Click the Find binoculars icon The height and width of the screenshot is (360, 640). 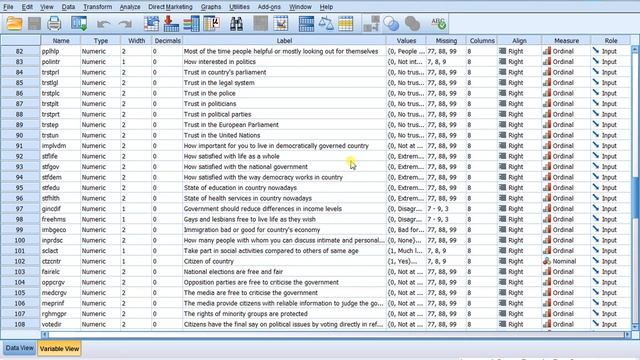(236, 23)
